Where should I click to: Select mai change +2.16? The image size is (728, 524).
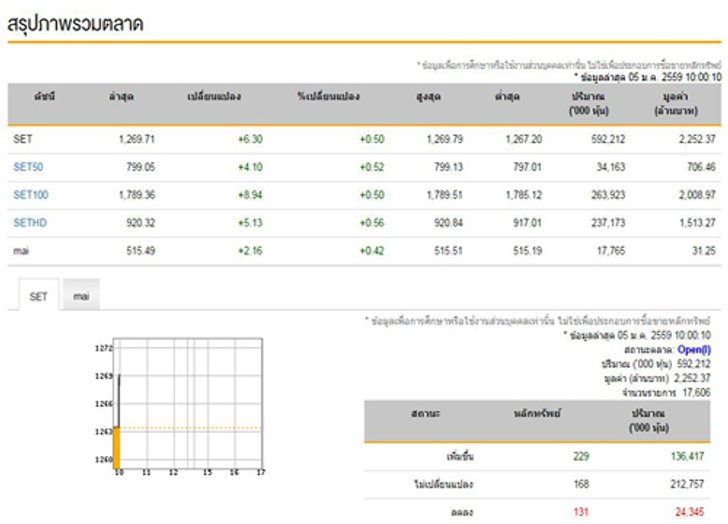250,251
